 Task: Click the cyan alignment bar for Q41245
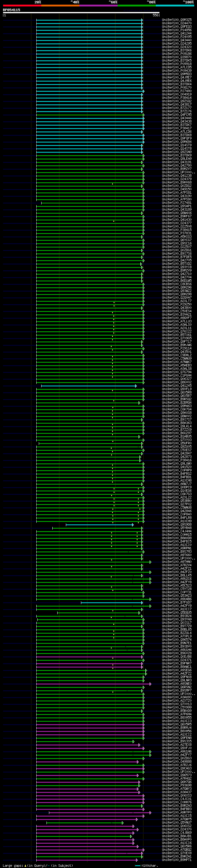[89, 386]
